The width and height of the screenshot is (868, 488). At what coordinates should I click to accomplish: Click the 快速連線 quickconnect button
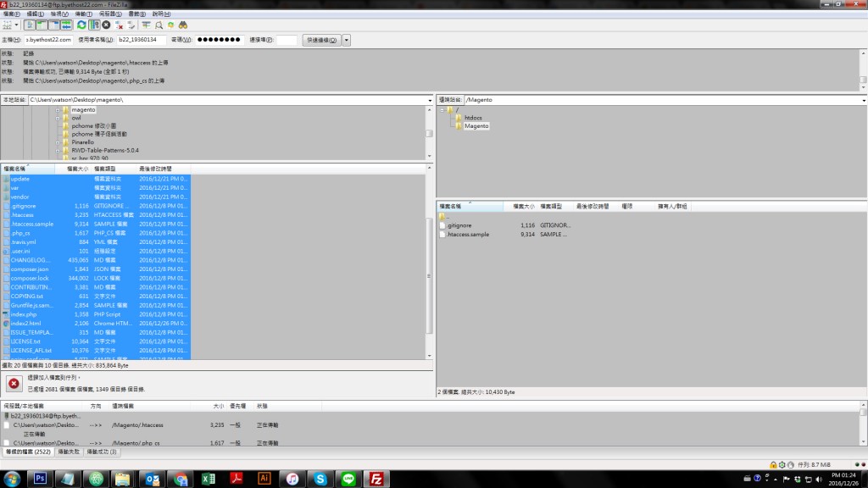coord(321,40)
